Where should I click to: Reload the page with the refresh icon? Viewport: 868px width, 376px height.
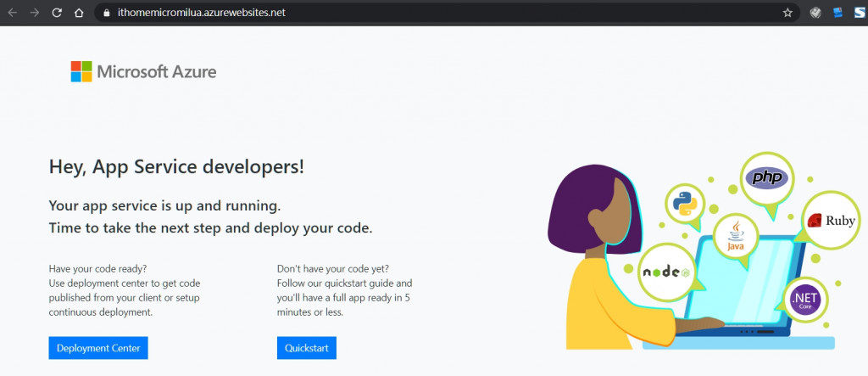click(x=57, y=12)
